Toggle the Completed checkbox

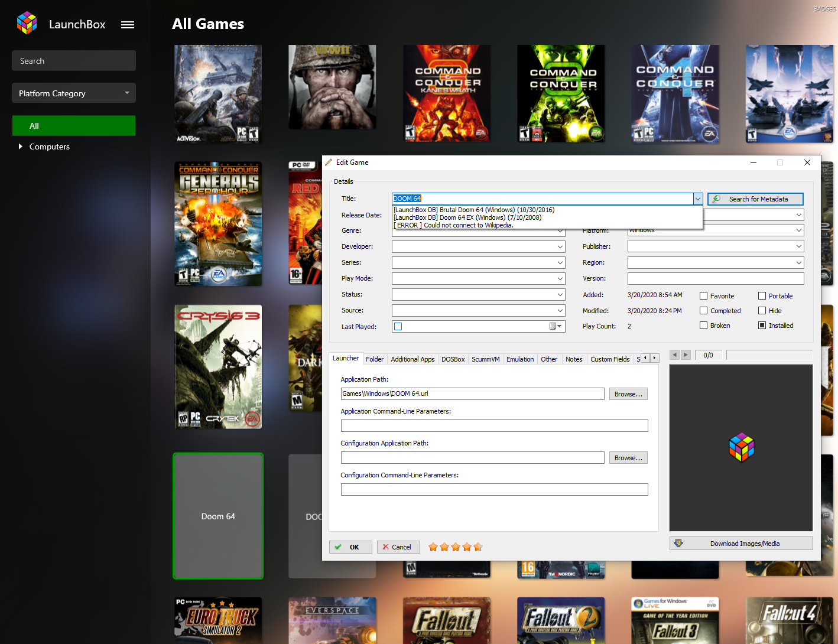[703, 311]
